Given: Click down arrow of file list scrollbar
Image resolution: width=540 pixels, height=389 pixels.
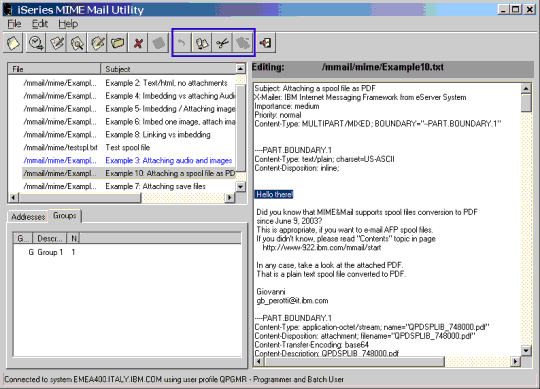Looking at the screenshot, I should [x=240, y=187].
